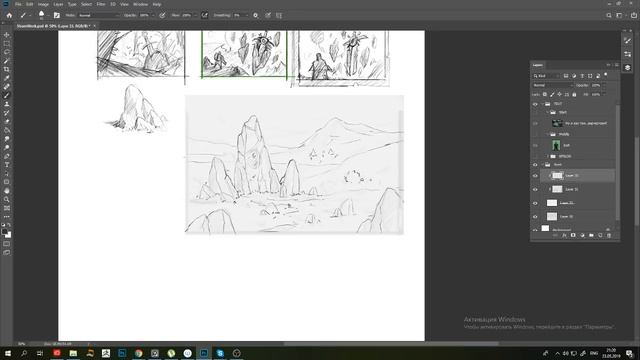Open the collapsed Brushes panel icon
The width and height of the screenshot is (640, 360).
coord(627,40)
